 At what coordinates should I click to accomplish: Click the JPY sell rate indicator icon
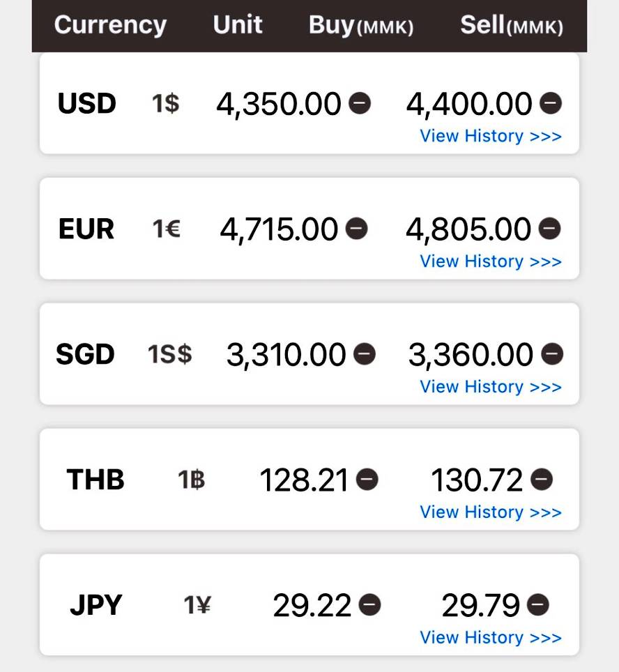tap(538, 605)
